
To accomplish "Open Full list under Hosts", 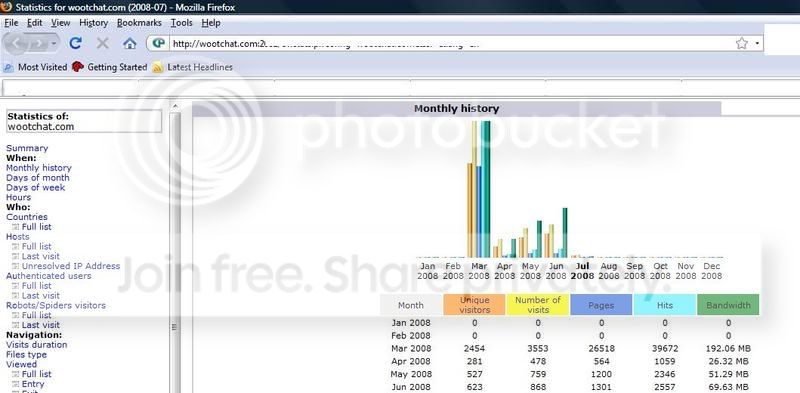I will pos(36,247).
